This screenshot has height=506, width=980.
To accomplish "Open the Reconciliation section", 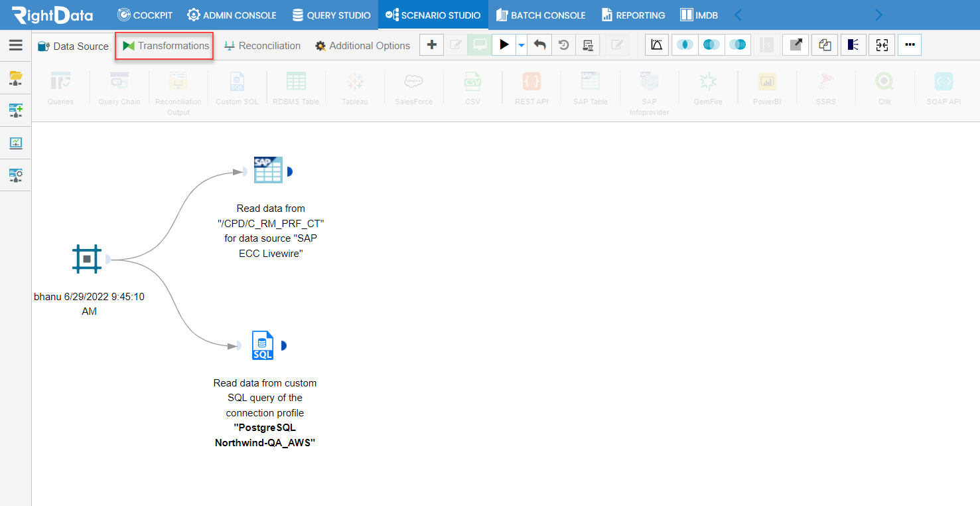I will point(262,46).
